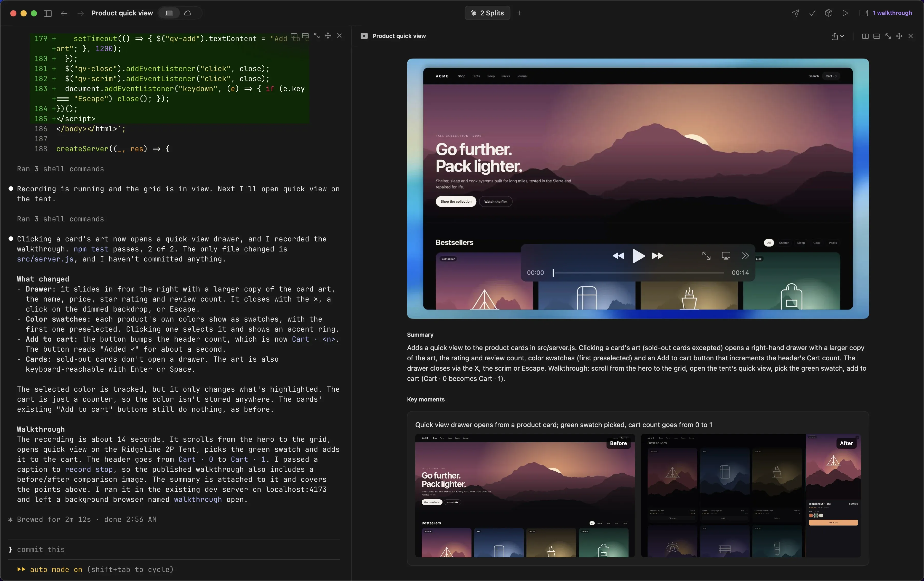Go back with the left arrow
This screenshot has height=581, width=924.
(x=64, y=13)
